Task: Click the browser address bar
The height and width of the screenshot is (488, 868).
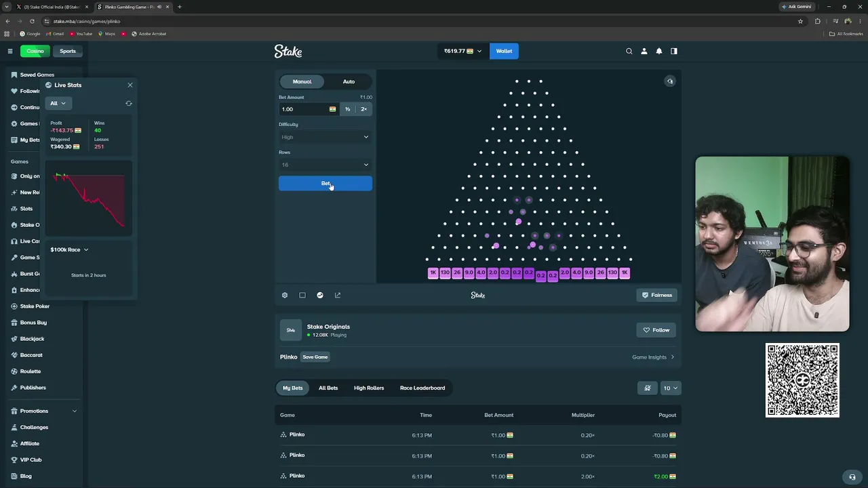Action: tap(420, 21)
